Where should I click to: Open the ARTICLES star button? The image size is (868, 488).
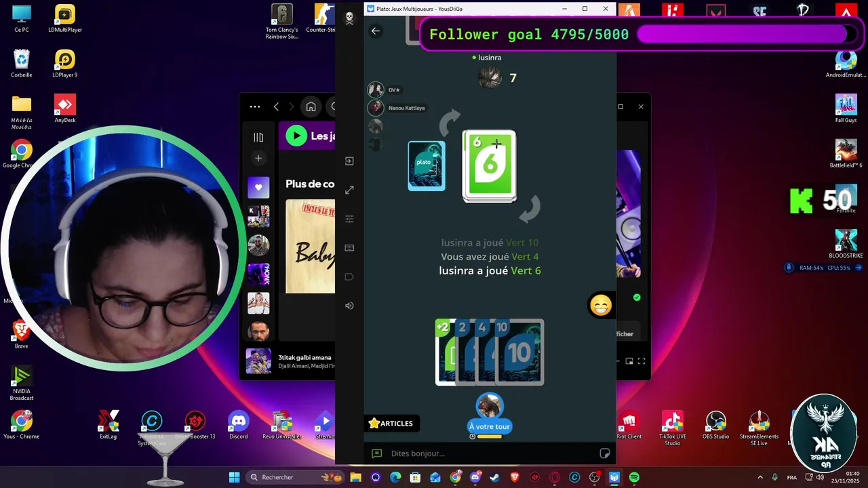tap(391, 424)
